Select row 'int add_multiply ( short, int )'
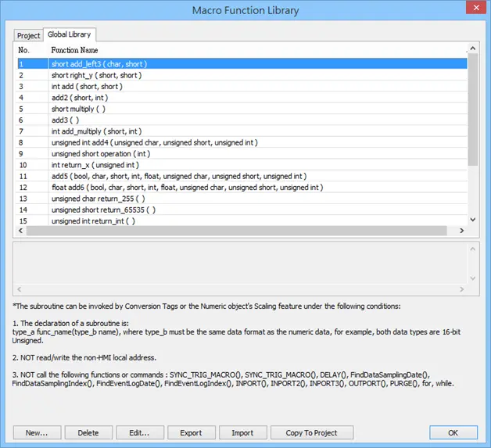This screenshot has height=448, width=491. point(242,131)
